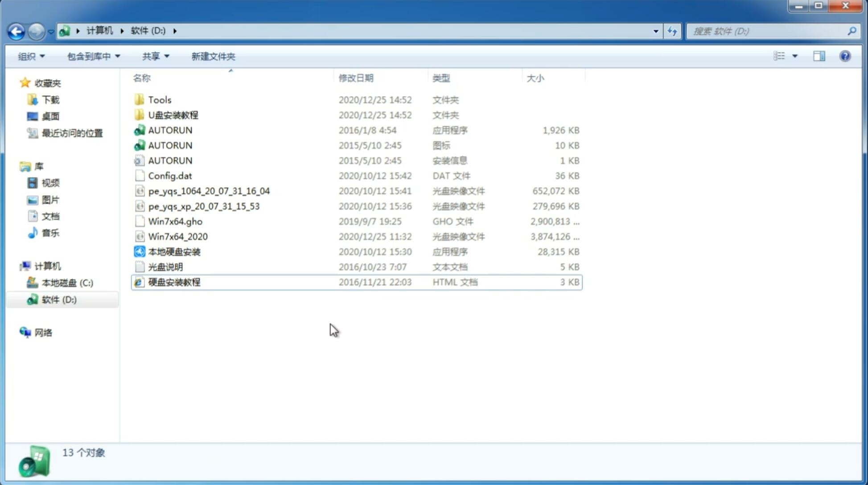Click the navigation back arrow
868x485 pixels.
coord(16,30)
